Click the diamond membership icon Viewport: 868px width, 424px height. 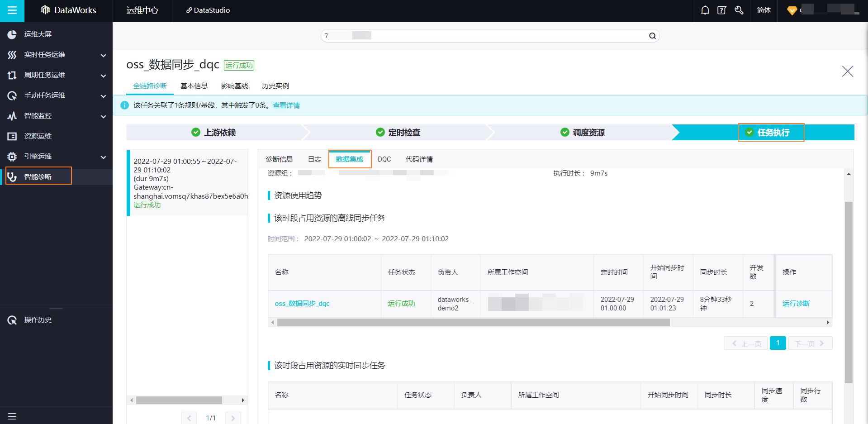tap(792, 10)
